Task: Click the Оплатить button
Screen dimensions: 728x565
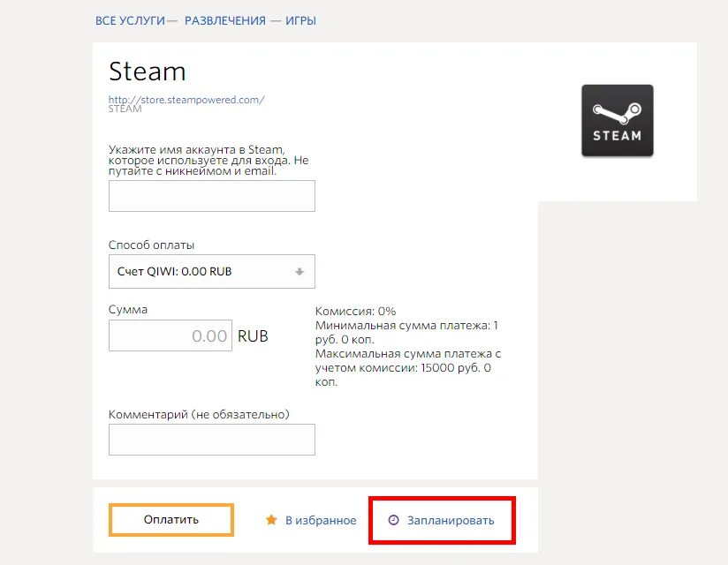Action: click(171, 520)
